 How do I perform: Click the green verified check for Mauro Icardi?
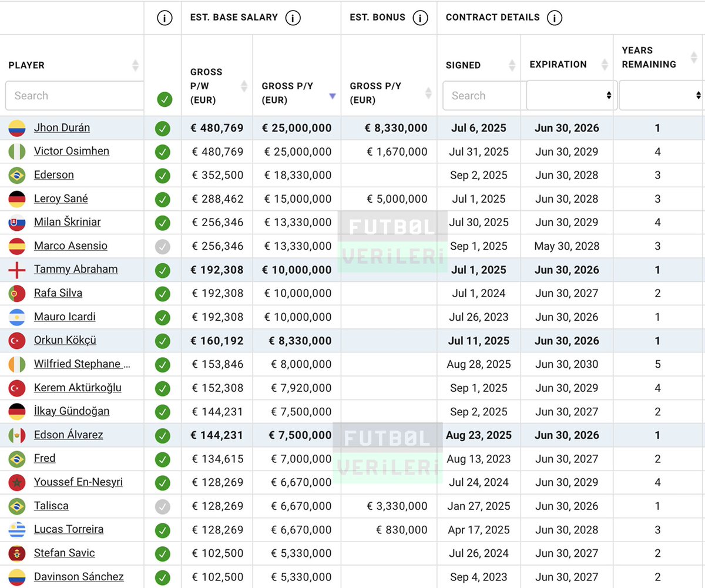(163, 318)
